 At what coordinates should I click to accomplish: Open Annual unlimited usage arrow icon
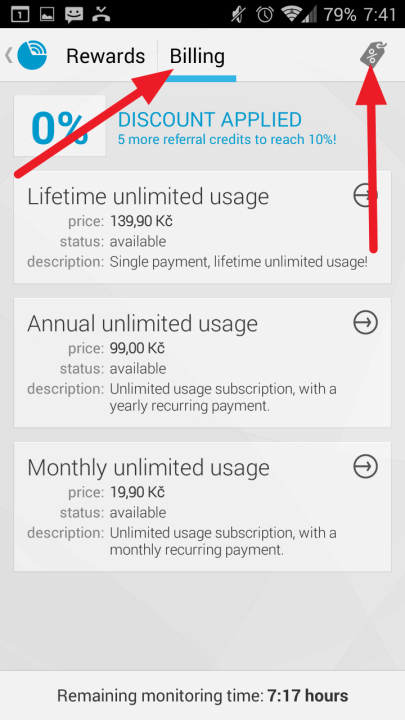tap(366, 322)
